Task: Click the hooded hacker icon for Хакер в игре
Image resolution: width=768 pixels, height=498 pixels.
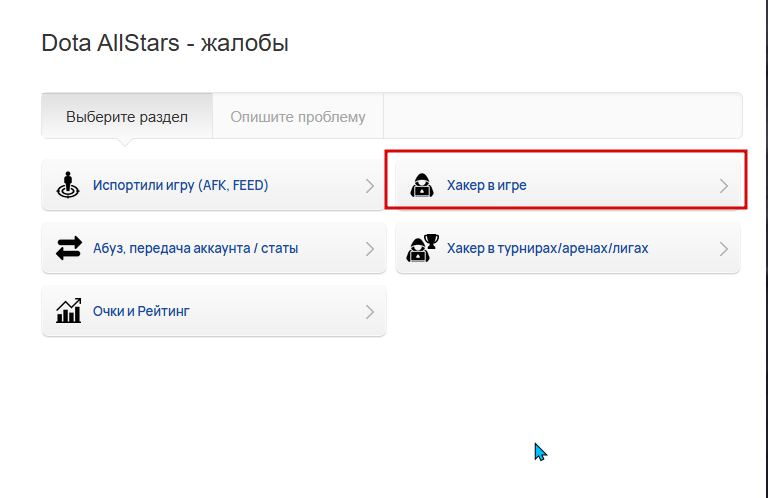Action: coord(422,185)
